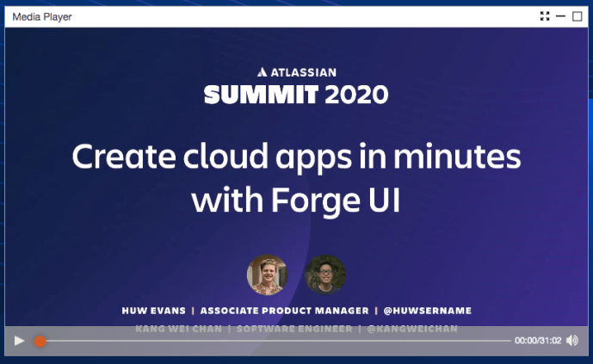Click the Atlassian logo in the video
Viewport: 593px width, 364px height.
tap(296, 72)
